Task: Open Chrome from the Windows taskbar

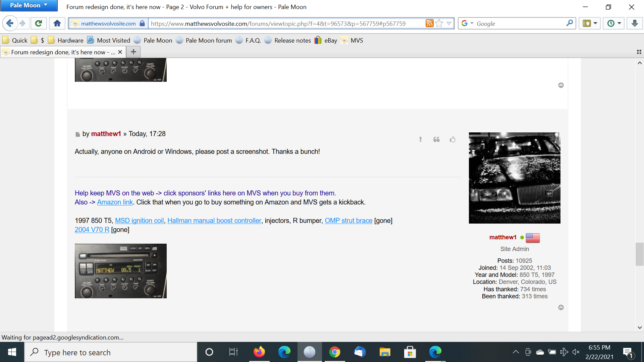Action: [334, 352]
